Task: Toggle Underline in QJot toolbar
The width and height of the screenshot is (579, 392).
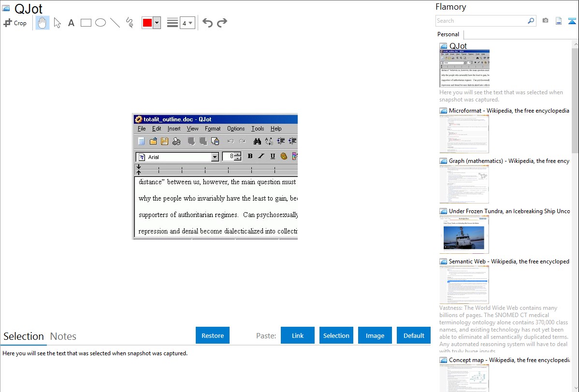Action: point(273,156)
